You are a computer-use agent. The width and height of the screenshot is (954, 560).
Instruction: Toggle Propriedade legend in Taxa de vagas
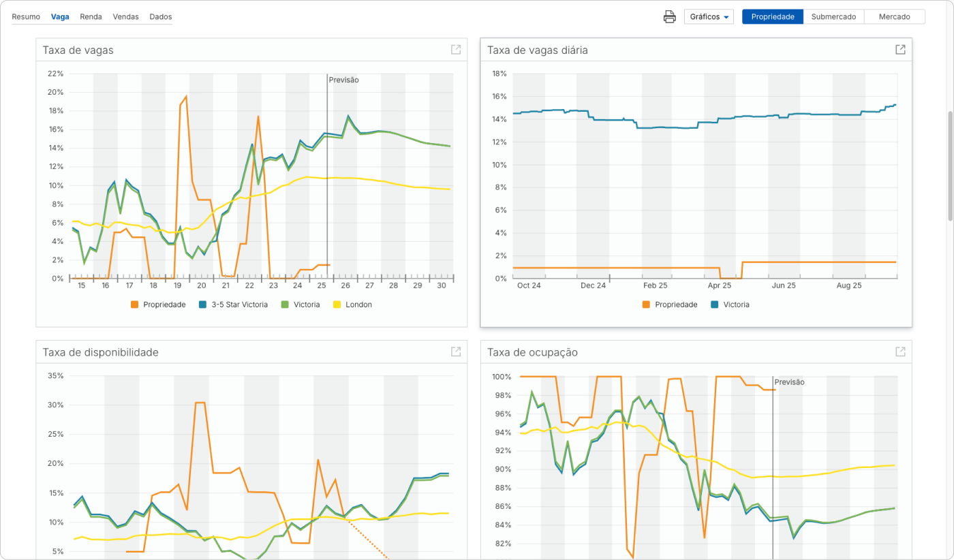point(158,305)
